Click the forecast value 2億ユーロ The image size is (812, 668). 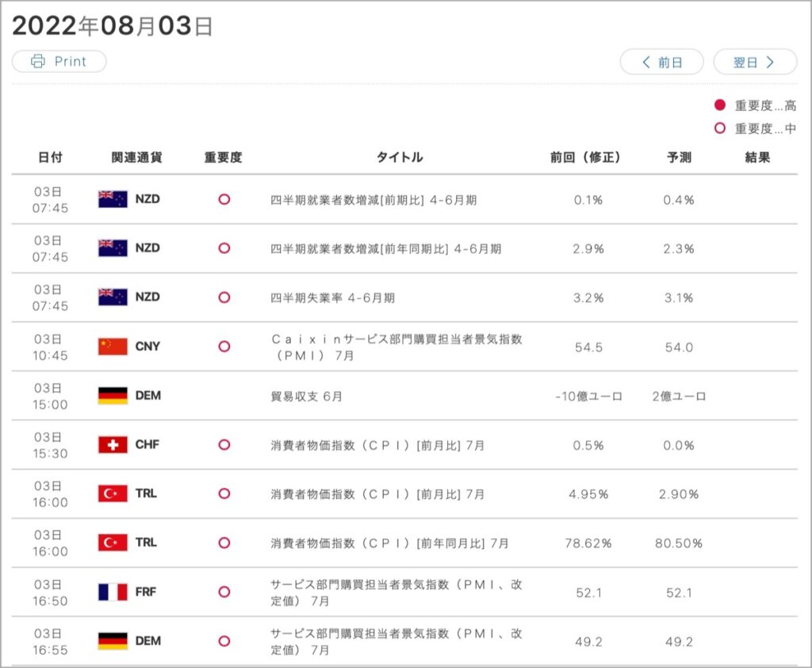[x=679, y=397]
